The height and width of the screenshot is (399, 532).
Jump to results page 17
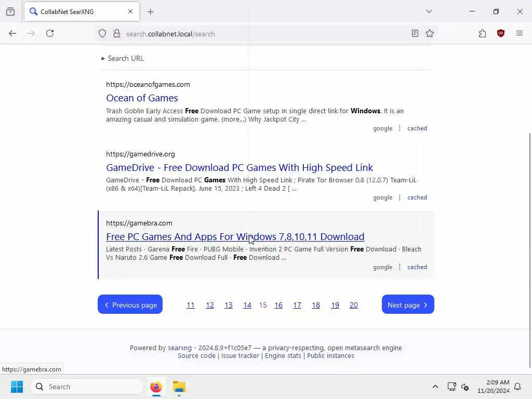(297, 305)
